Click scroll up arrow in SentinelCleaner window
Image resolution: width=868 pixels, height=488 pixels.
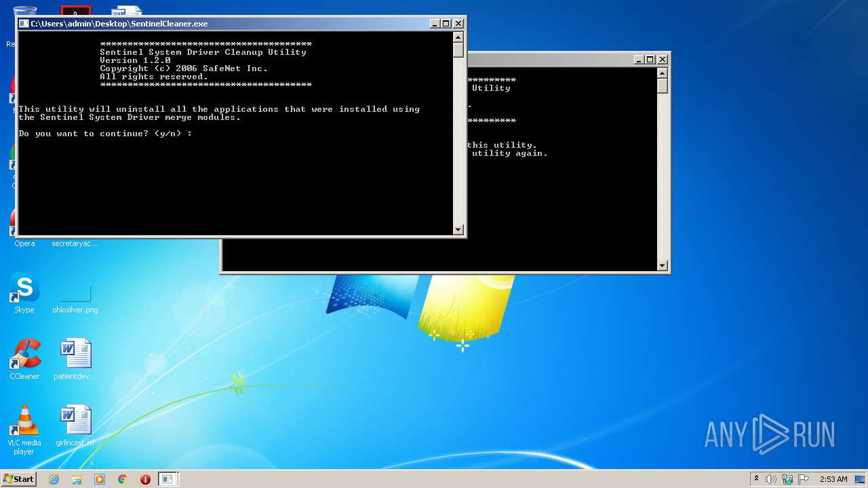(x=458, y=37)
